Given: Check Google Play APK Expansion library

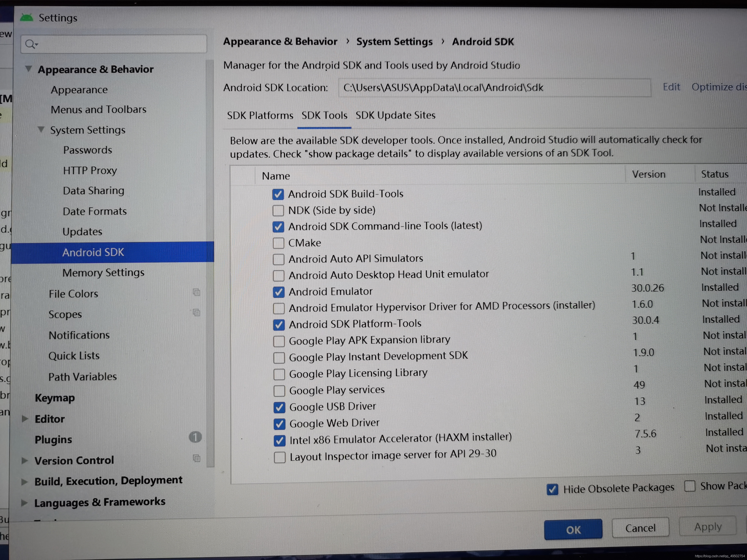Looking at the screenshot, I should pyautogui.click(x=279, y=341).
